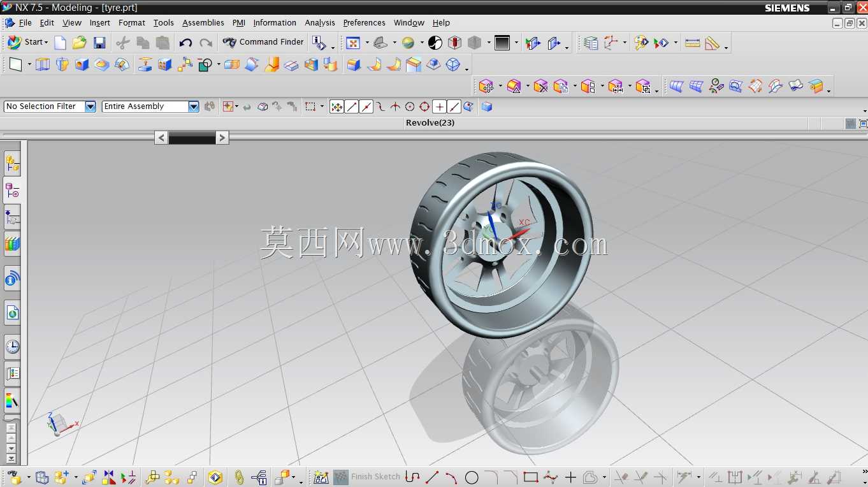Open the Part Navigator sidebar tab
Screen dimensions: 868x487
pos(12,191)
